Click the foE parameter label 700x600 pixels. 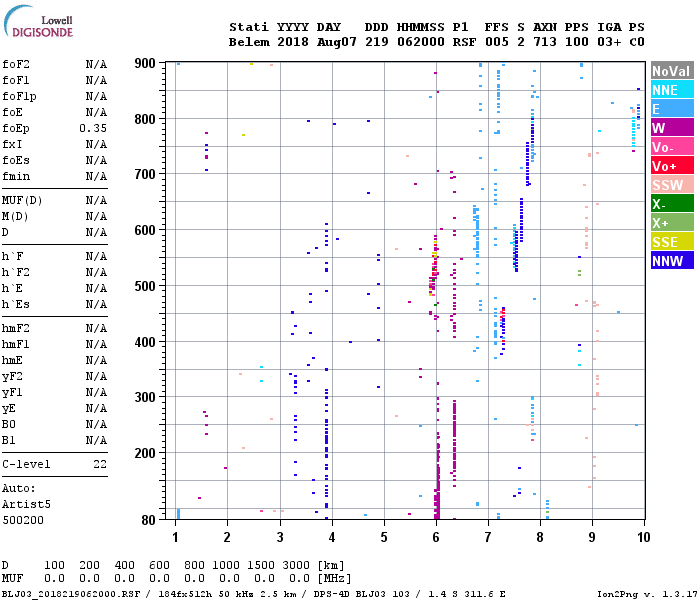click(12, 112)
